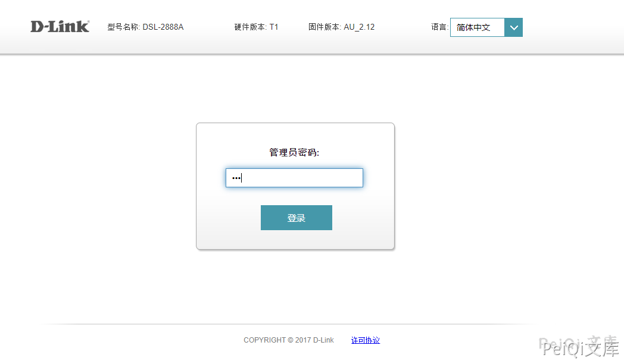Click the masked password dots in the field

click(x=236, y=178)
